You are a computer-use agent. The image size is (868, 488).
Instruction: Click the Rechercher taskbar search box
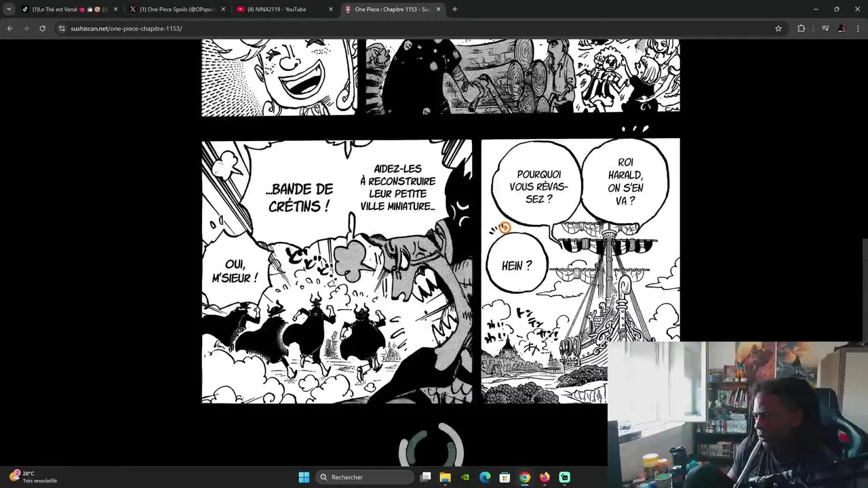[x=366, y=477]
